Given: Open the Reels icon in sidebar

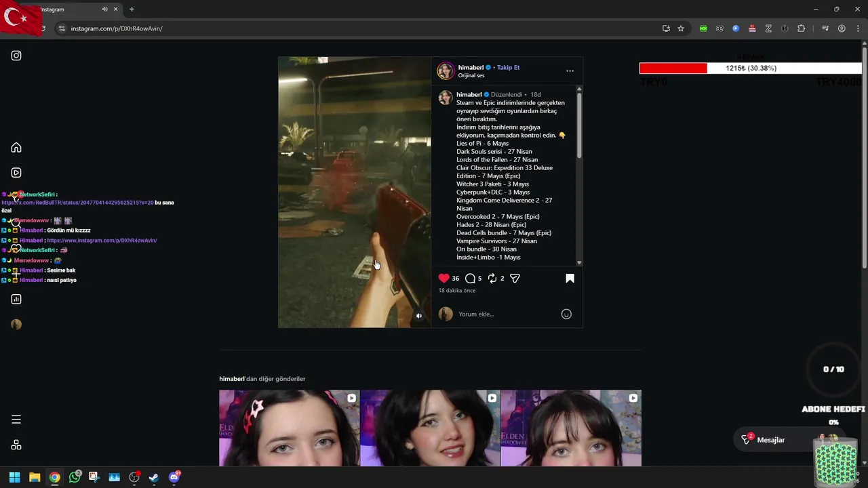Looking at the screenshot, I should pyautogui.click(x=16, y=173).
